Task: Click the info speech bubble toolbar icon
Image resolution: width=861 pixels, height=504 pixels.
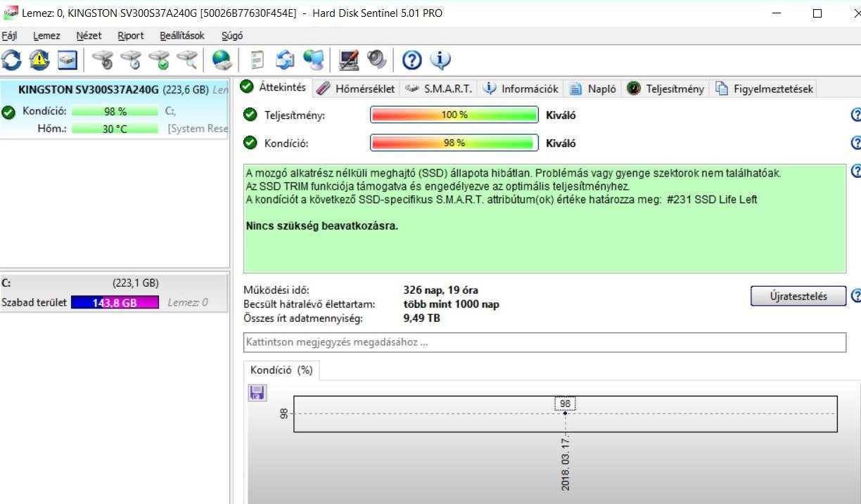Action: (x=440, y=60)
